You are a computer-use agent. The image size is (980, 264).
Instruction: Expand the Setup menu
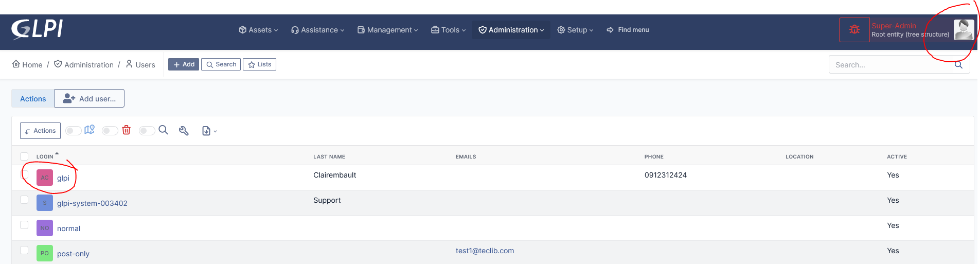click(x=575, y=30)
